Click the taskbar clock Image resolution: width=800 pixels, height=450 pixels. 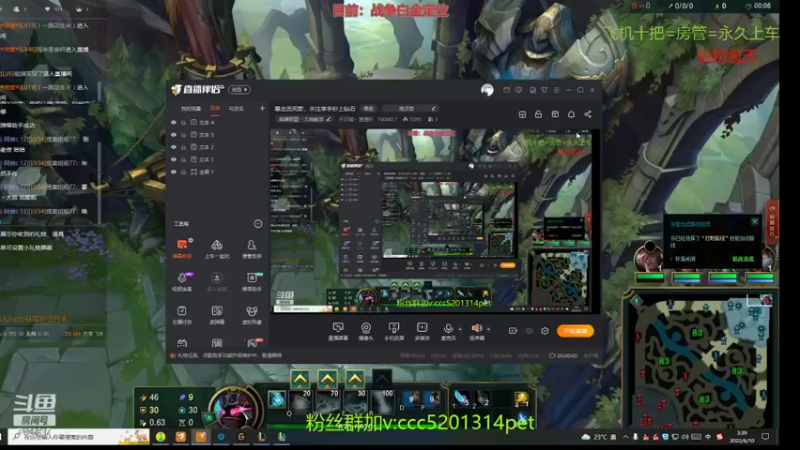(x=742, y=437)
